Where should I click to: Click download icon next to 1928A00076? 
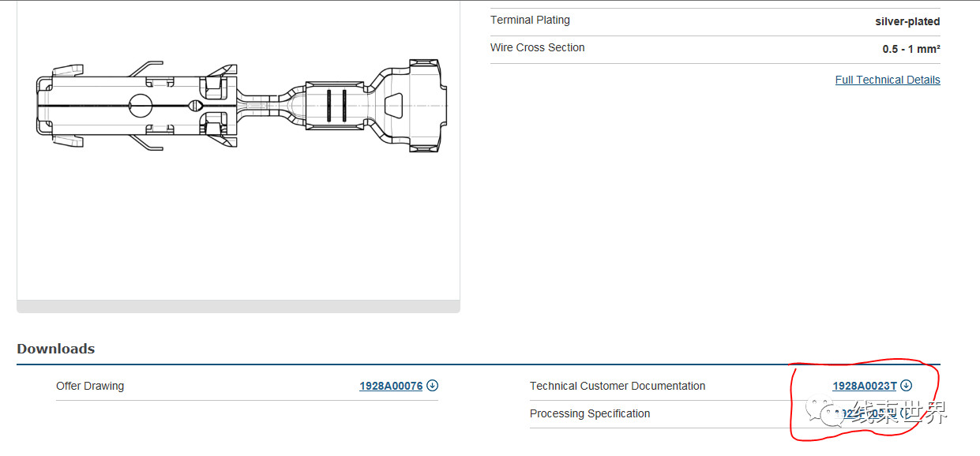432,386
